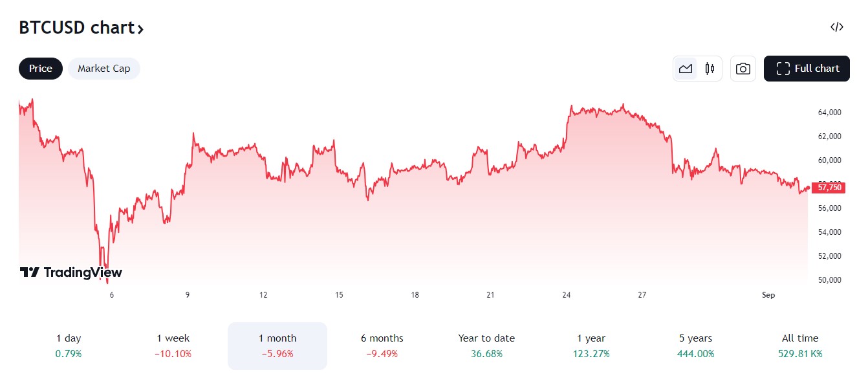The height and width of the screenshot is (383, 868).
Task: Show the 6 months range
Action: (x=382, y=345)
